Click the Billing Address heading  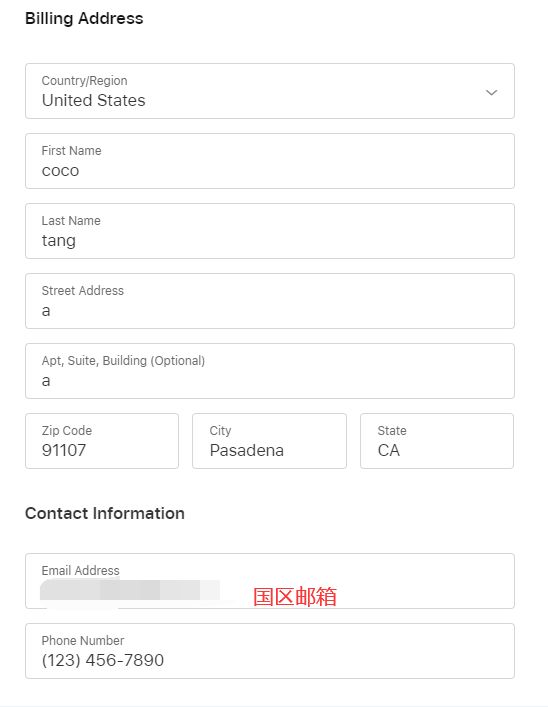coord(84,18)
